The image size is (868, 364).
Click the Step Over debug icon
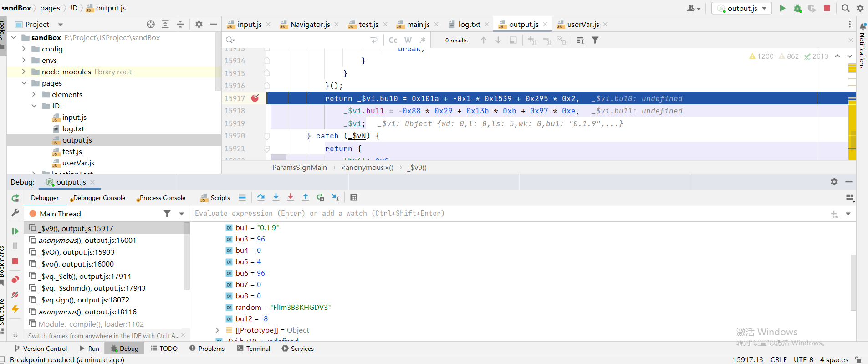click(260, 197)
